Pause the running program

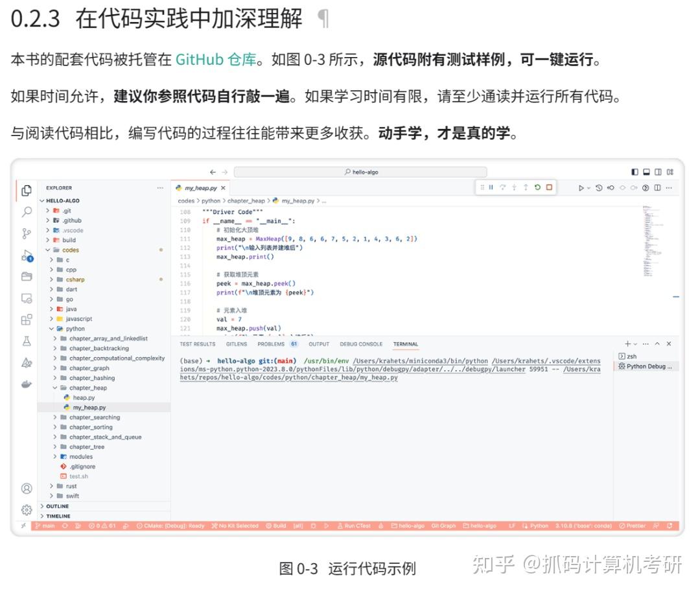coord(491,187)
